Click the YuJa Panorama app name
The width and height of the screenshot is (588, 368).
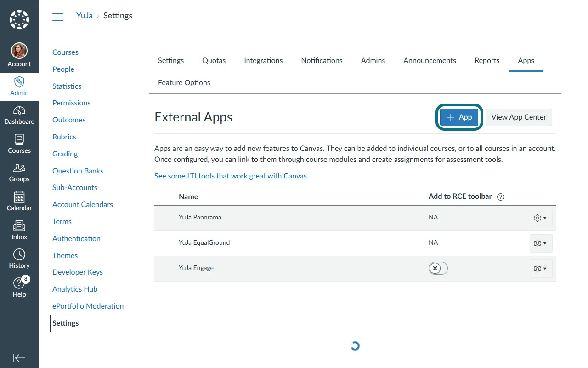click(200, 218)
